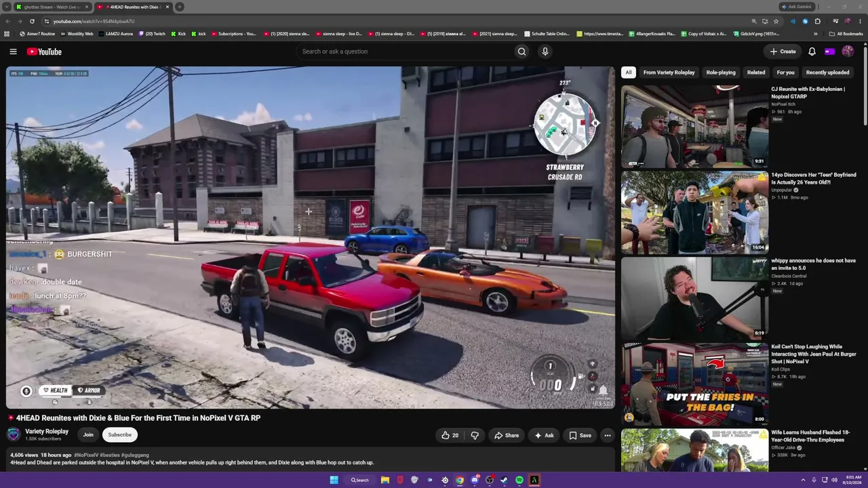The width and height of the screenshot is (868, 488).
Task: Open YouTube notifications bell
Action: pyautogui.click(x=812, y=52)
